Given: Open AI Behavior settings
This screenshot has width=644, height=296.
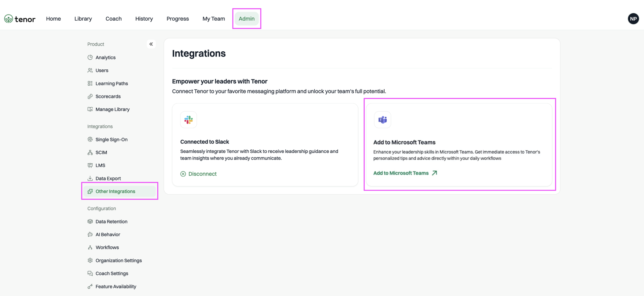Looking at the screenshot, I should tap(119, 234).
